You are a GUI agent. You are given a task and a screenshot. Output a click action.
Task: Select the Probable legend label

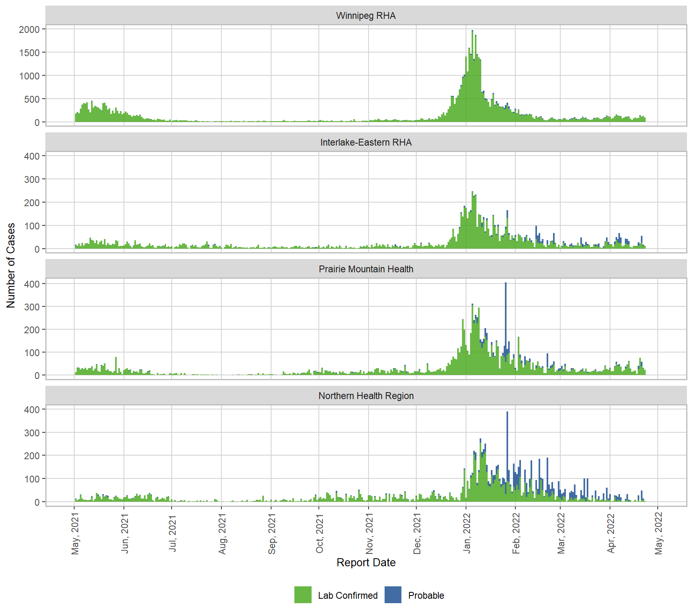point(426,596)
